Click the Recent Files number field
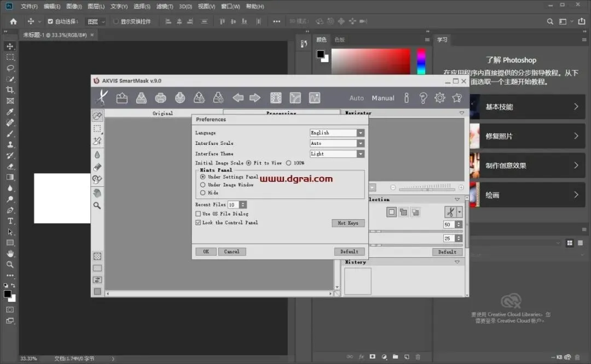Viewport: 591px width, 364px height. (x=234, y=205)
